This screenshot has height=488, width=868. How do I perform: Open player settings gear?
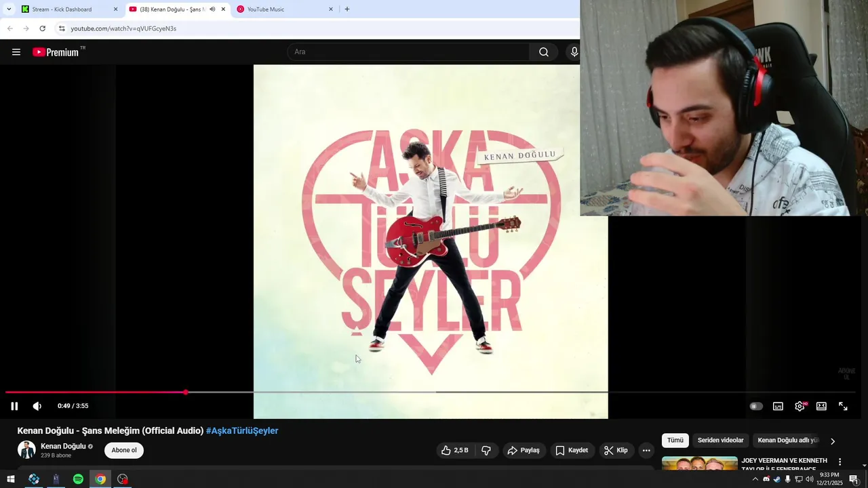coord(800,406)
